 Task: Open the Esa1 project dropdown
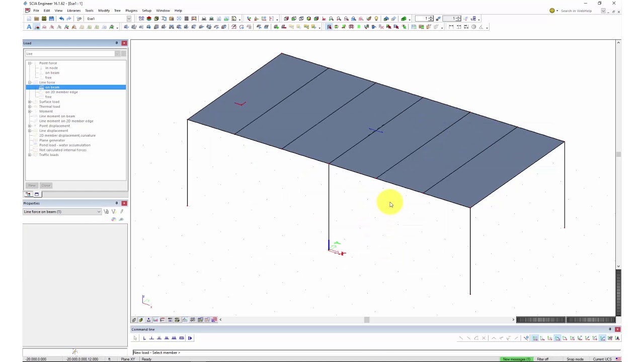pyautogui.click(x=129, y=19)
